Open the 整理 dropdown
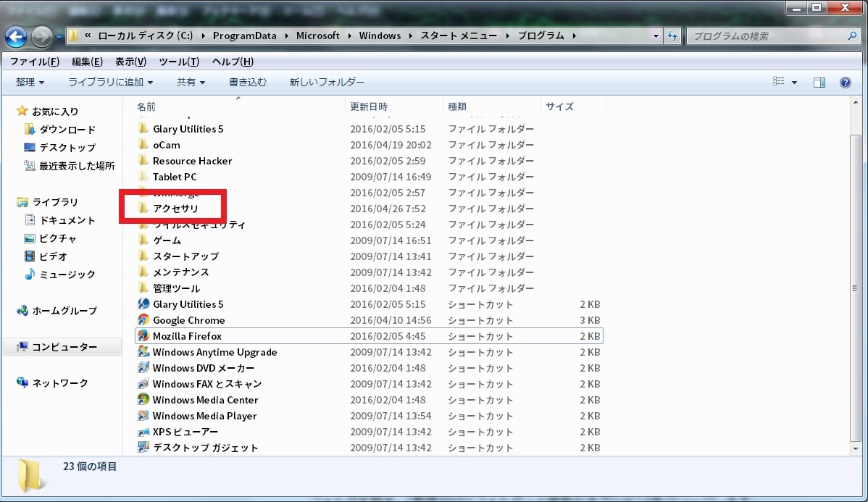Viewport: 868px width, 502px height. pos(30,82)
